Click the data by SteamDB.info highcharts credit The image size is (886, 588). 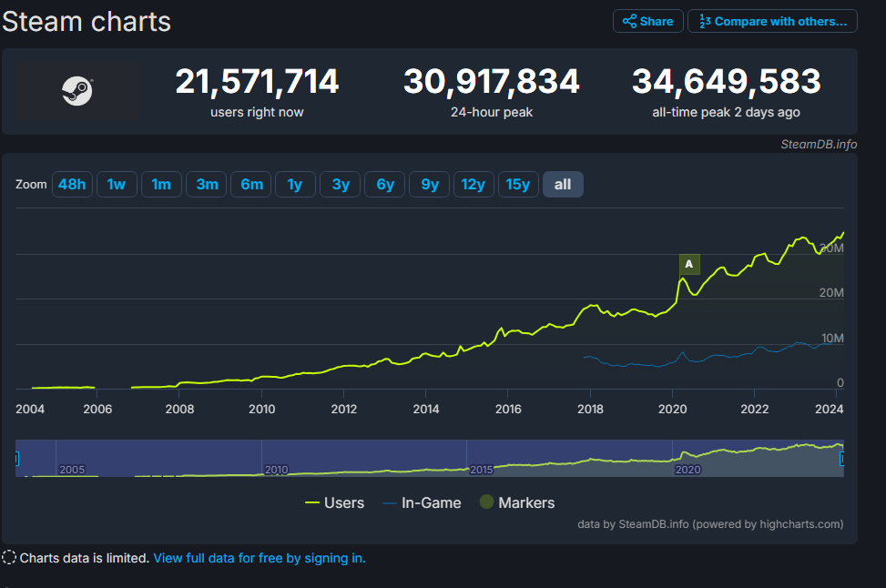coord(710,524)
